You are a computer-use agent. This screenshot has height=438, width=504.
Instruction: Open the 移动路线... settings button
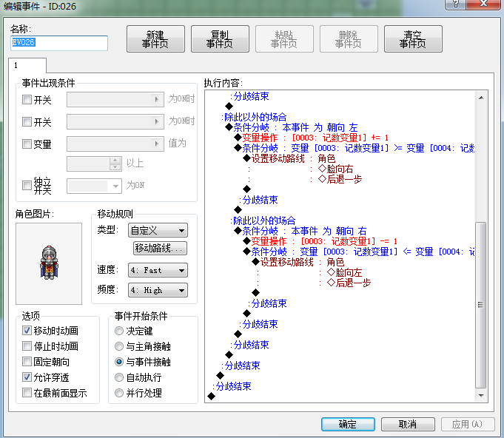(160, 248)
